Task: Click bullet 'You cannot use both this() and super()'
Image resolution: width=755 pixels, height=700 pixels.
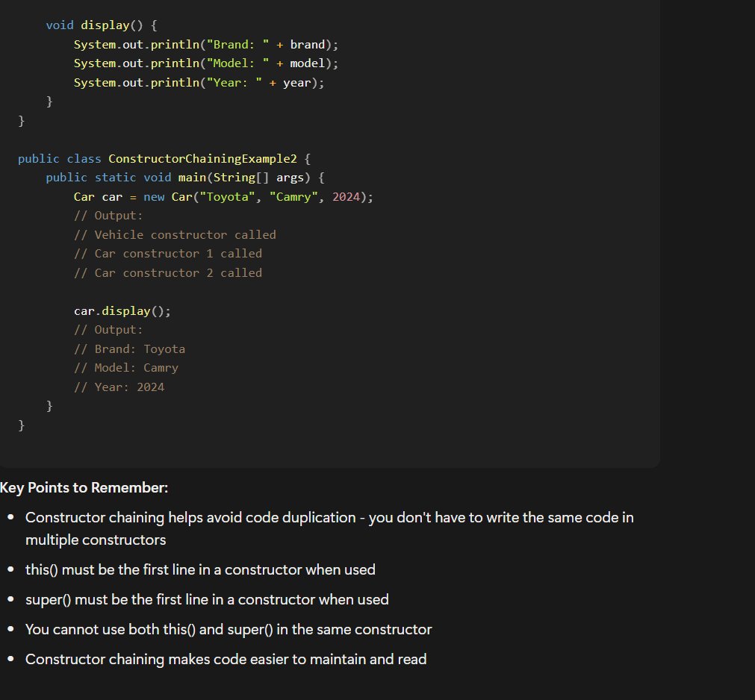Action: tap(229, 629)
